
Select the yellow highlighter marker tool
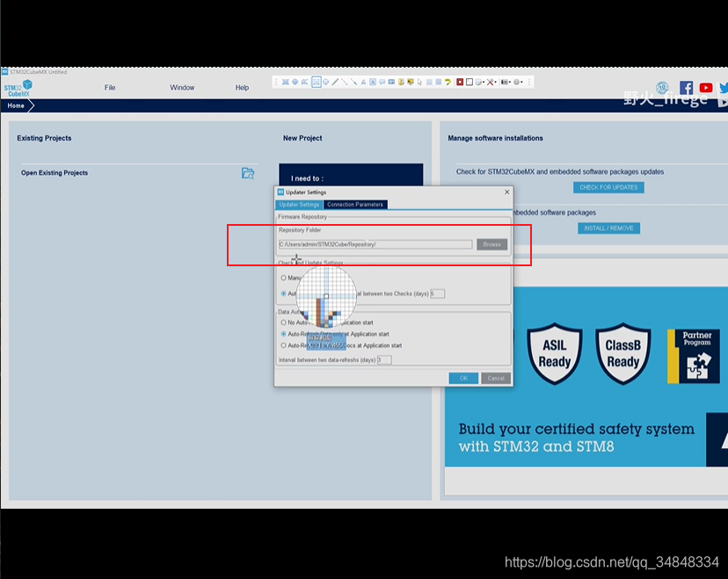click(401, 82)
